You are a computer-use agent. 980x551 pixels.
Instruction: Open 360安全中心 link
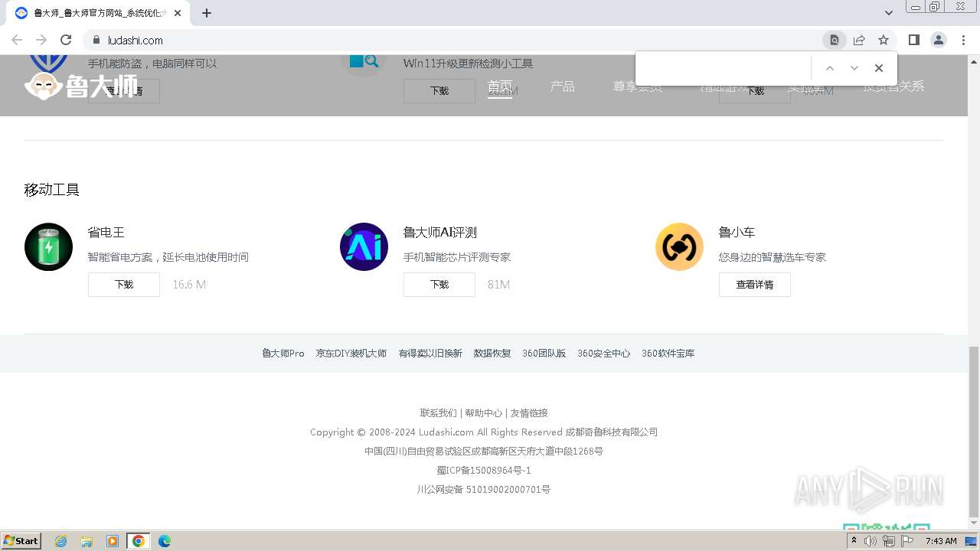pos(604,354)
